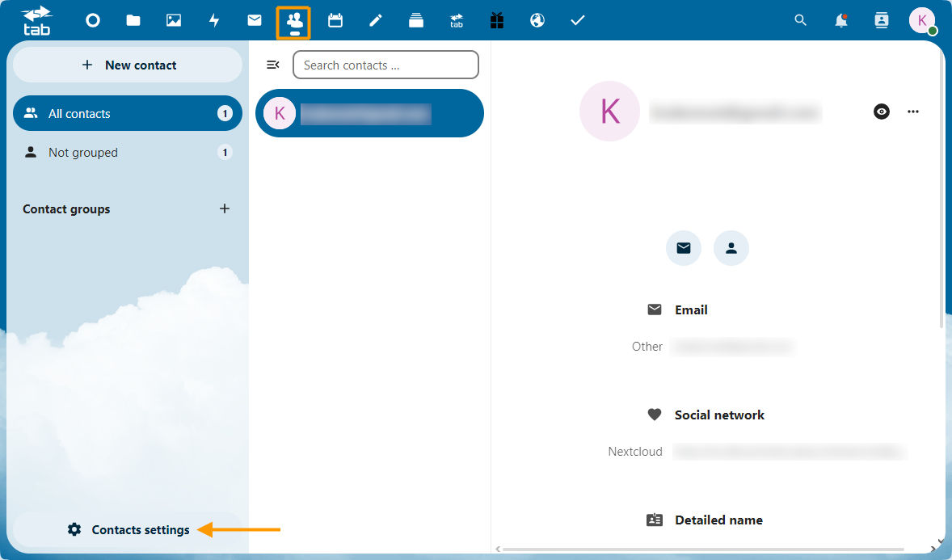Click the Nextcloud social network type
952x560 pixels.
(635, 452)
